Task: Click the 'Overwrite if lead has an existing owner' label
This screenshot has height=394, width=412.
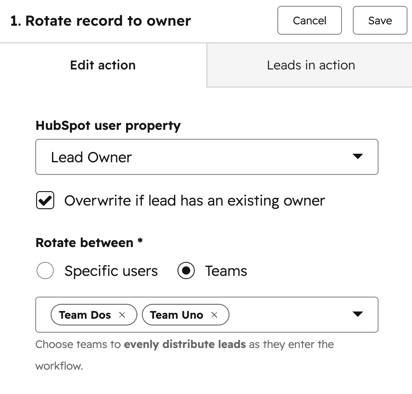Action: click(x=194, y=201)
